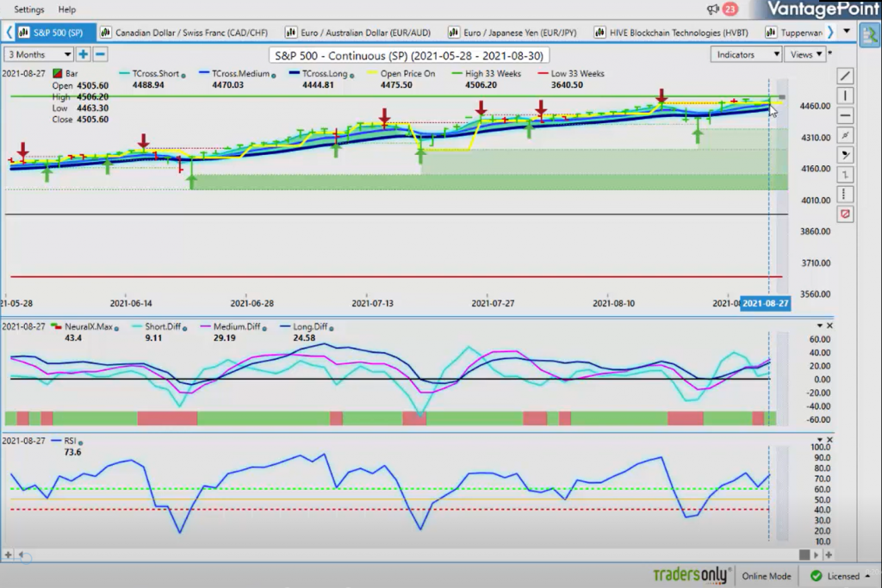Screen dimensions: 882x588
Task: Close the NeuralX indicator panel
Action: coord(829,325)
